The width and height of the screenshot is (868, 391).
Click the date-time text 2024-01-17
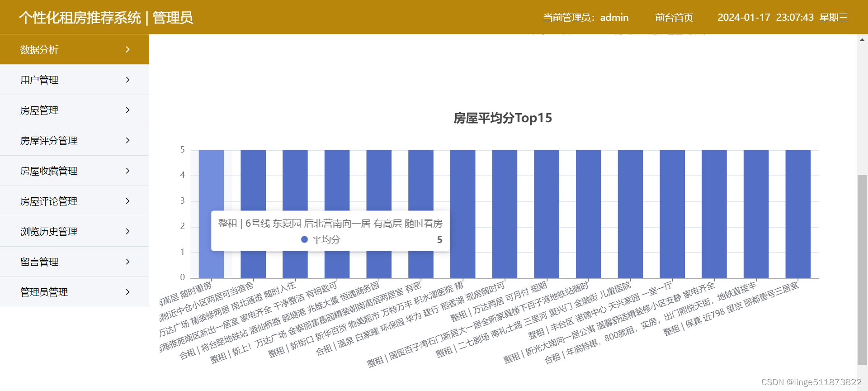tap(744, 18)
